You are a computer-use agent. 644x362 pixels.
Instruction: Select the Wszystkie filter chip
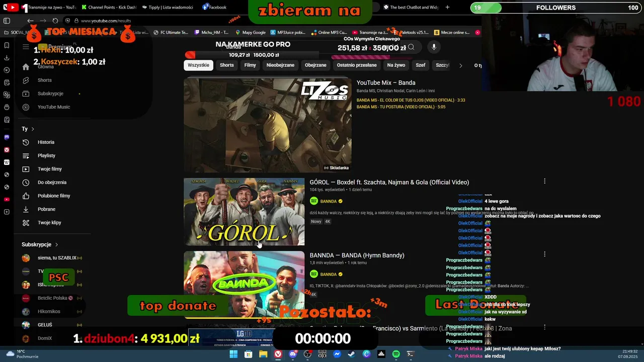click(x=198, y=65)
